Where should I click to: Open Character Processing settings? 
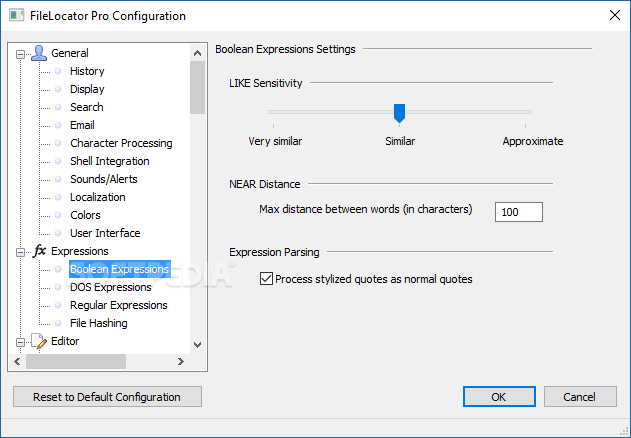point(121,143)
